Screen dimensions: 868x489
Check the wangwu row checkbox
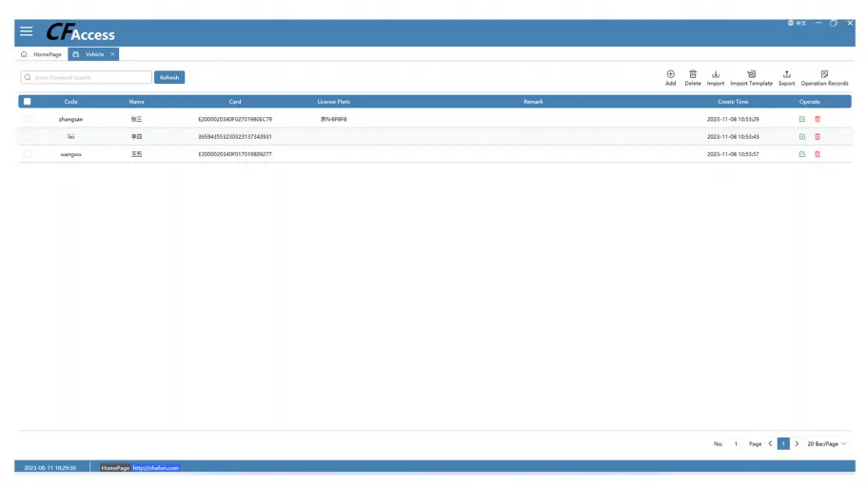(27, 153)
